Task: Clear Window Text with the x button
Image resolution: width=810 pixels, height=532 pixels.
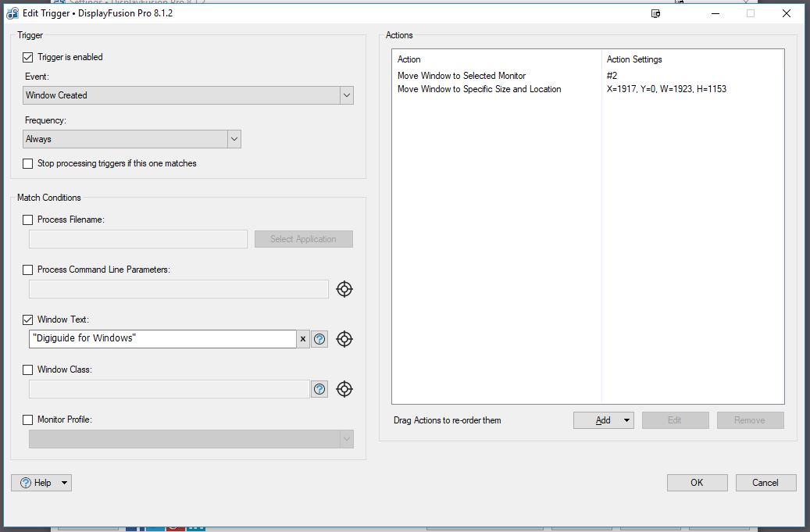Action: tap(303, 339)
